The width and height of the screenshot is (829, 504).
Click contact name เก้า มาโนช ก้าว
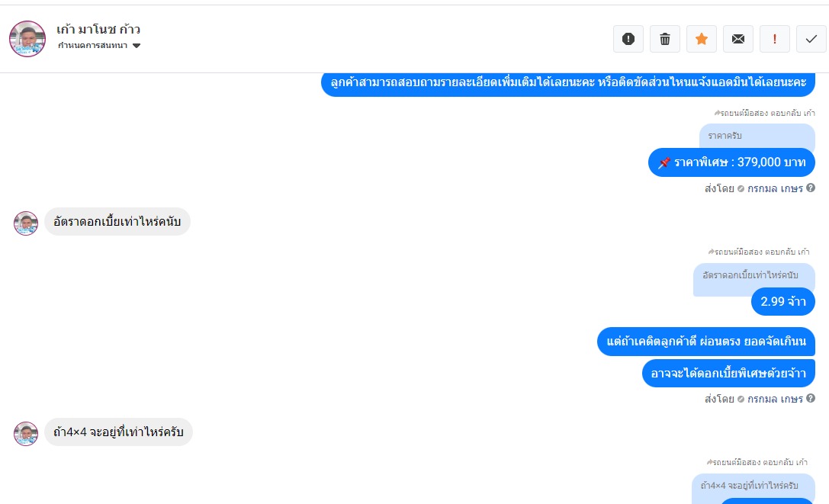98,30
